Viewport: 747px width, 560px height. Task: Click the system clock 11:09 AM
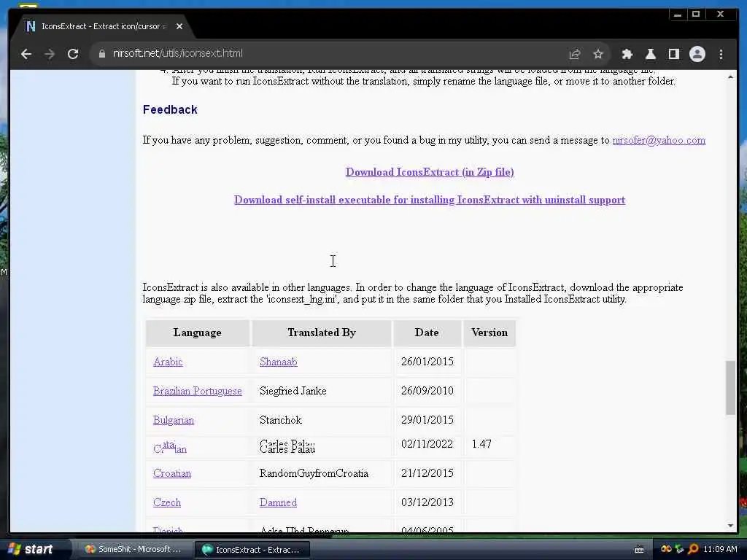point(720,549)
